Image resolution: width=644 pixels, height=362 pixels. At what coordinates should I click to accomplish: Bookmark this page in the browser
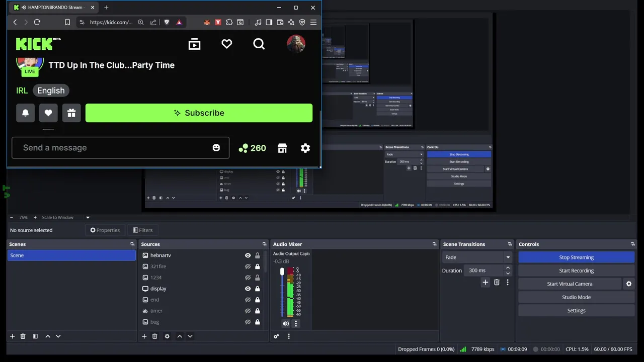click(67, 22)
